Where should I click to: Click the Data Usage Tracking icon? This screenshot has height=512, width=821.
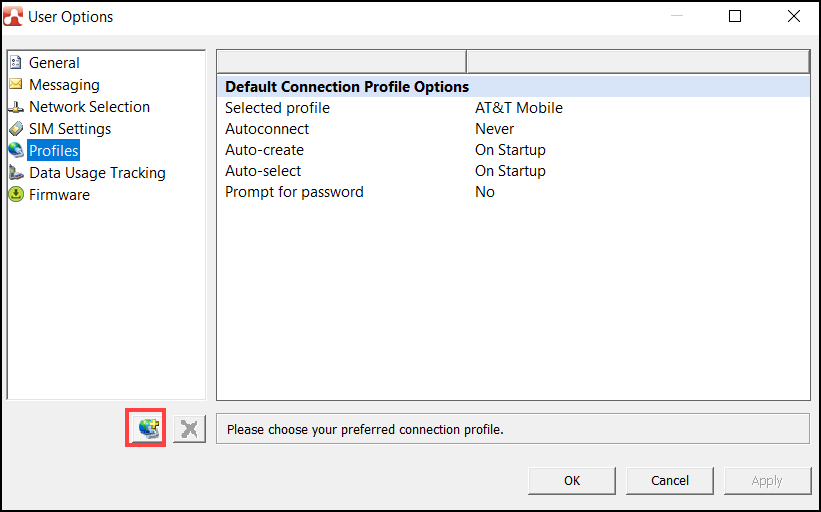coord(16,173)
